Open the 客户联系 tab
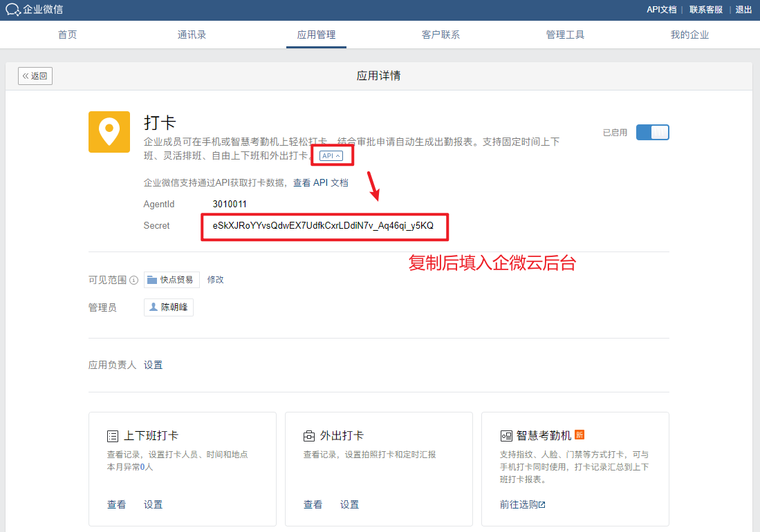Viewport: 760px width, 532px height. coord(441,35)
